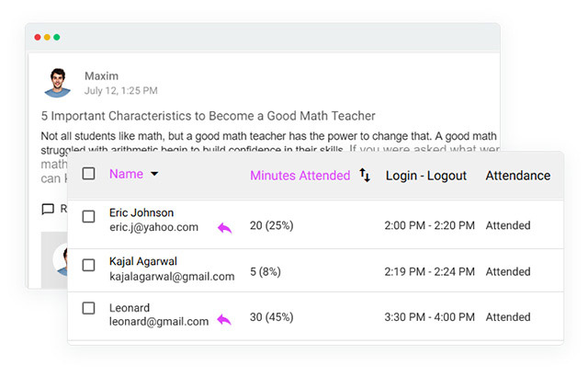588x377 pixels.
Task: Click the Attendance column header
Action: pos(517,176)
